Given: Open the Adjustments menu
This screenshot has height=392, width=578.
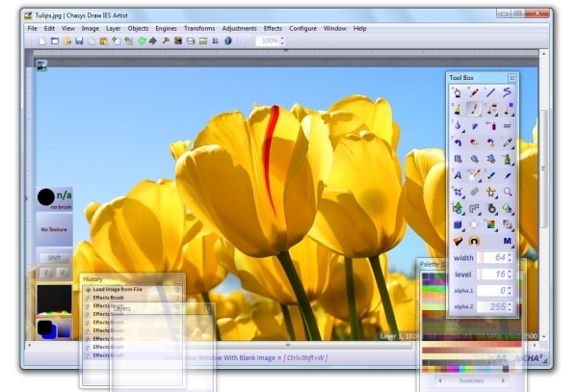Looking at the screenshot, I should pyautogui.click(x=239, y=28).
